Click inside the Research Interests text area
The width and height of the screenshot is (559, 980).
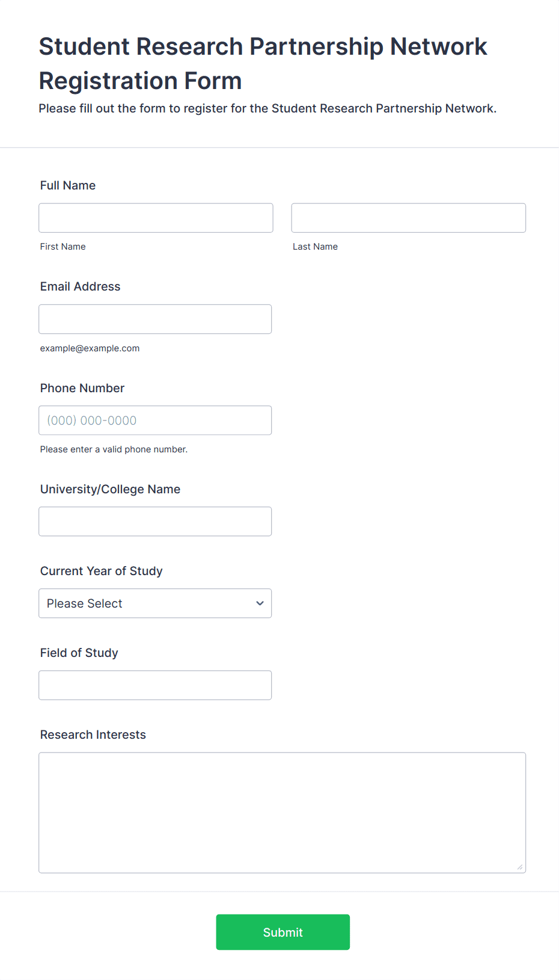pyautogui.click(x=282, y=812)
